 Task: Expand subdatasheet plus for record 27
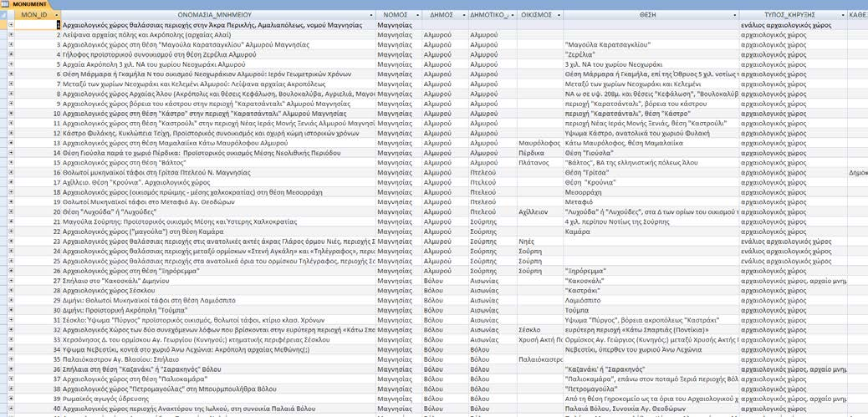click(x=11, y=281)
